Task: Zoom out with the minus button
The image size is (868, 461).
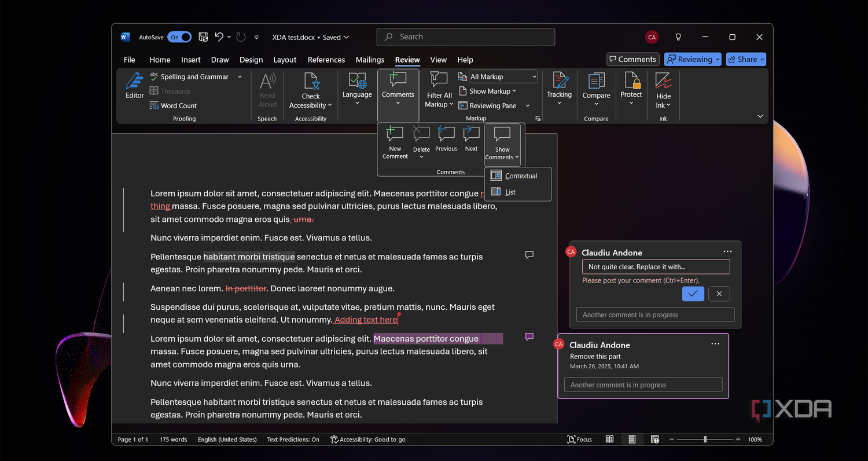Action: click(671, 440)
